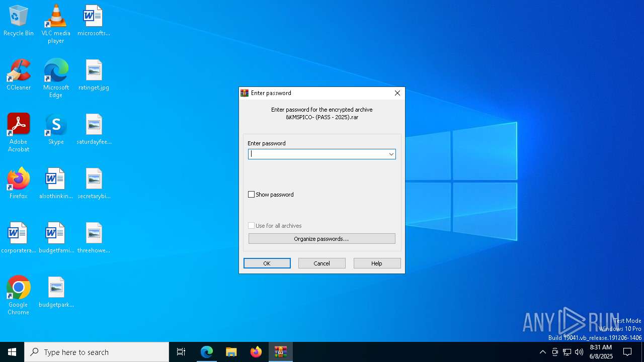644x362 pixels.
Task: Select the ratinget.jpg image file
Action: click(x=94, y=75)
